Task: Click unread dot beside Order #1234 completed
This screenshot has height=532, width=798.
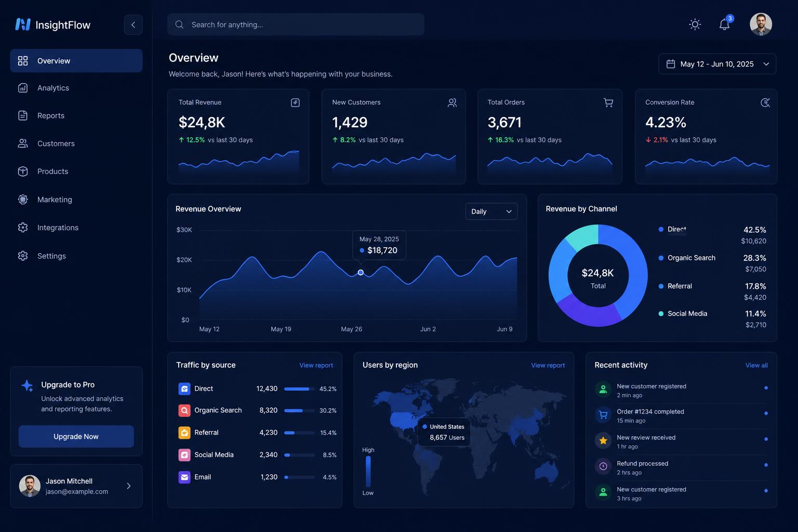Action: pyautogui.click(x=766, y=413)
